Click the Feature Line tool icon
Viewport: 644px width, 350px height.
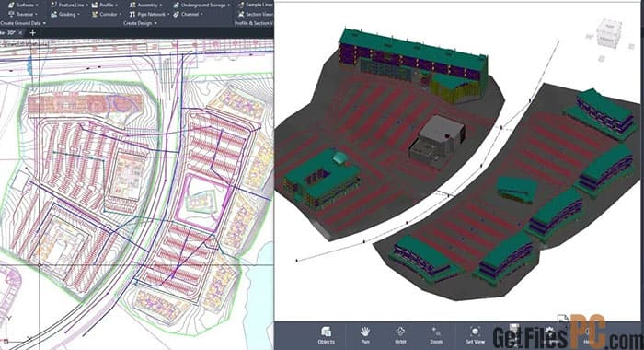pos(53,5)
